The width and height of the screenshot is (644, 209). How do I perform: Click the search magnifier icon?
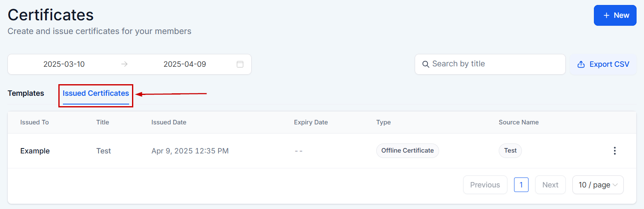pos(425,64)
